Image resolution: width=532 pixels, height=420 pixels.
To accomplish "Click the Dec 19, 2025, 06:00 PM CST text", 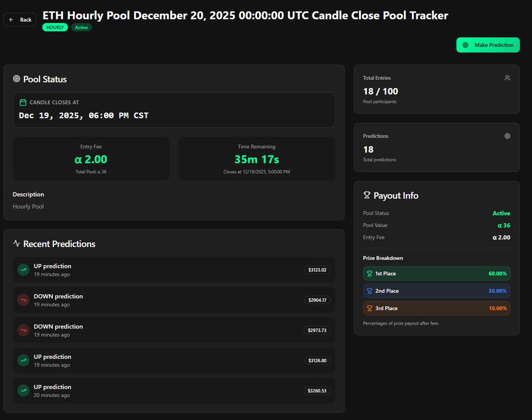I will (84, 116).
